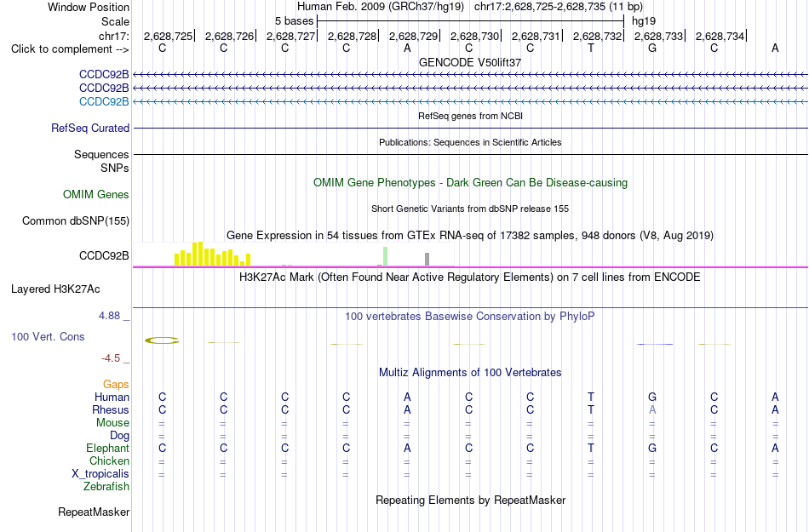Click the 4.88 PhyloP upper scale value
The height and width of the screenshot is (532, 809).
pyautogui.click(x=109, y=316)
